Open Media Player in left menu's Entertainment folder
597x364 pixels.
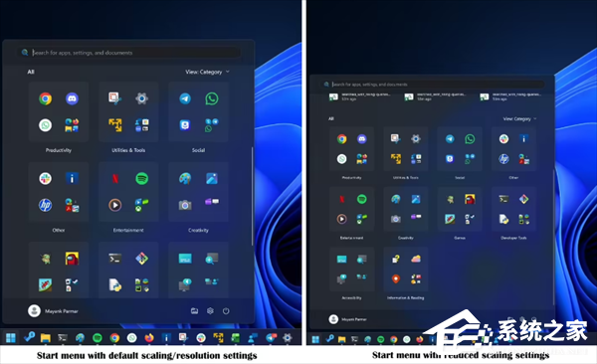point(115,205)
